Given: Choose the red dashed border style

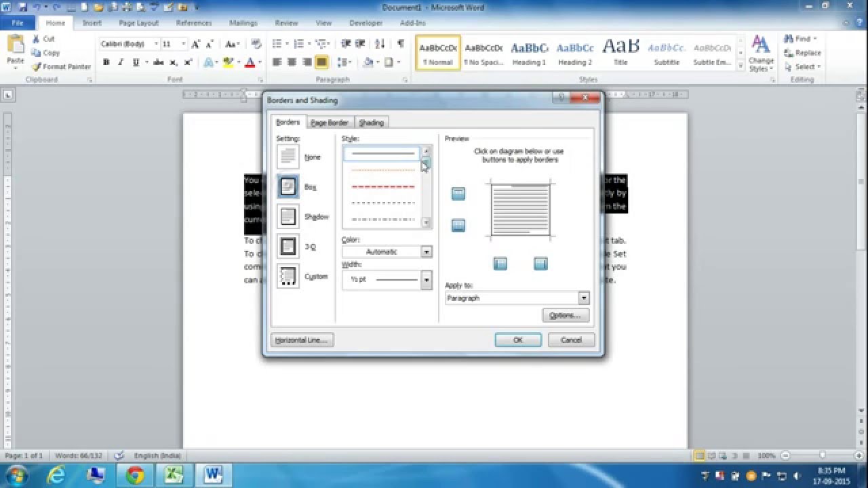Looking at the screenshot, I should [382, 186].
